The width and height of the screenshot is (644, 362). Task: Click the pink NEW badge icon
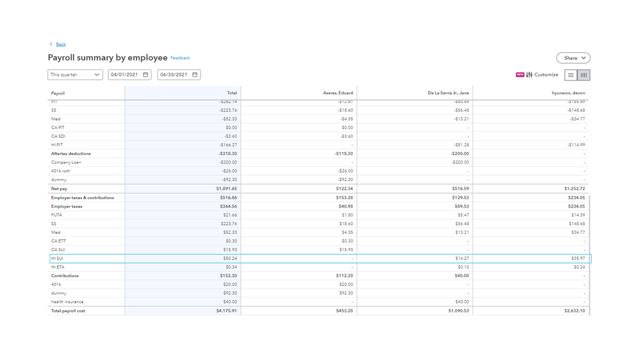[520, 75]
